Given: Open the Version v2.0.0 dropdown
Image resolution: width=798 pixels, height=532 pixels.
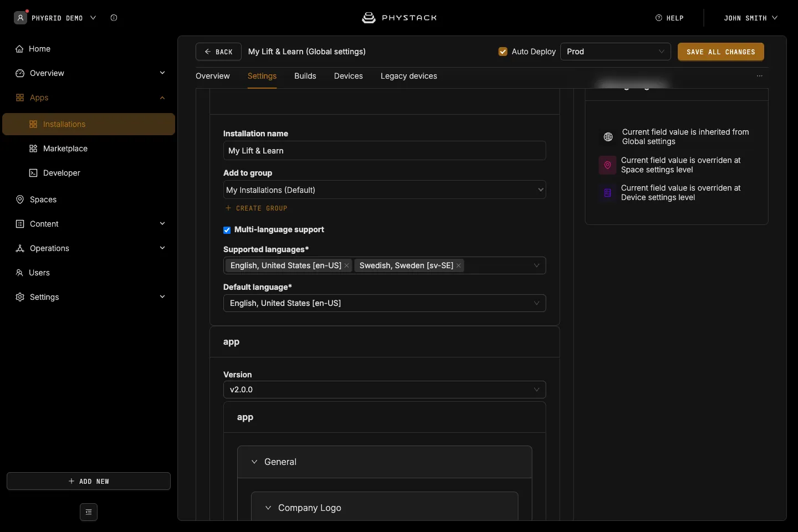Looking at the screenshot, I should (385, 390).
